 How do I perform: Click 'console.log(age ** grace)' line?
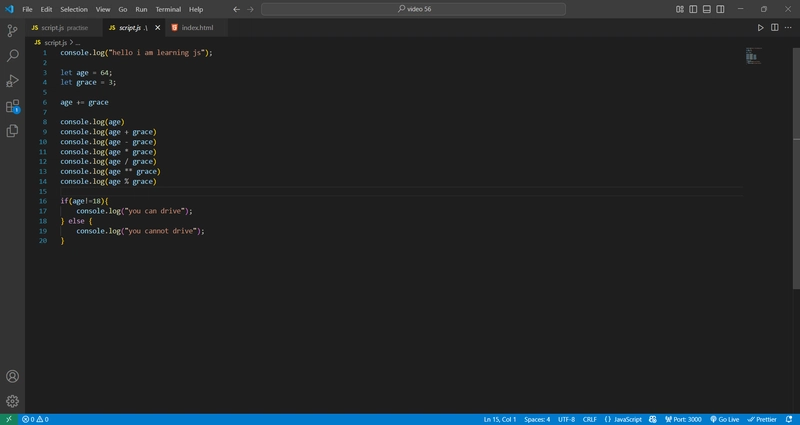tap(110, 171)
